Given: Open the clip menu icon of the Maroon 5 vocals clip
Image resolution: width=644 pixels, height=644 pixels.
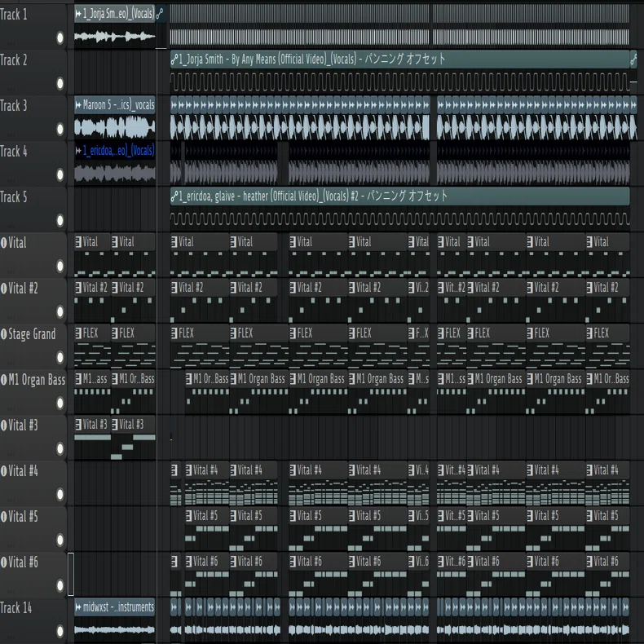Looking at the screenshot, I should coord(78,105).
